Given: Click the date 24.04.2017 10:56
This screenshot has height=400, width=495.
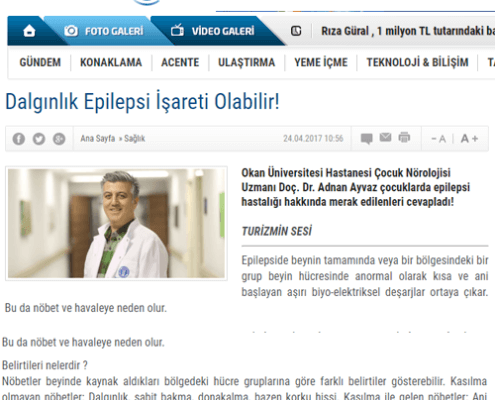Looking at the screenshot, I should click(x=313, y=138).
